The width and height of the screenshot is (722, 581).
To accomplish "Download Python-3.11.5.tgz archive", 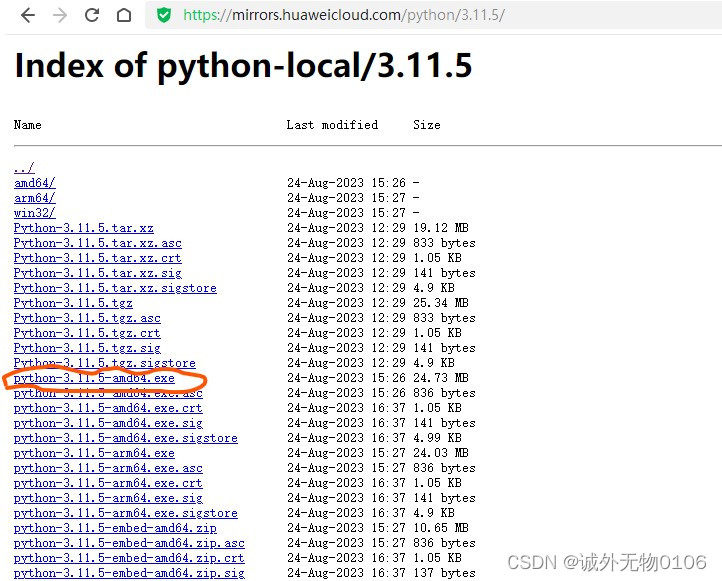I will click(x=73, y=303).
